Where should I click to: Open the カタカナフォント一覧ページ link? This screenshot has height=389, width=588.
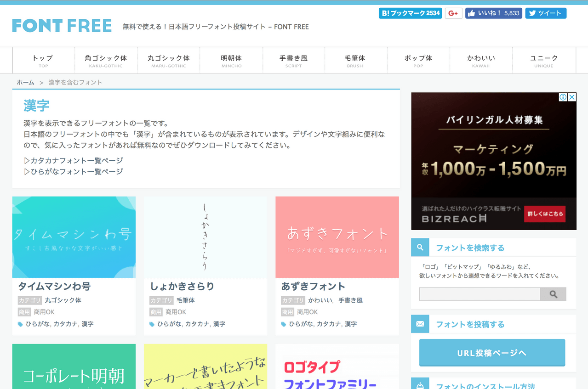(74, 161)
